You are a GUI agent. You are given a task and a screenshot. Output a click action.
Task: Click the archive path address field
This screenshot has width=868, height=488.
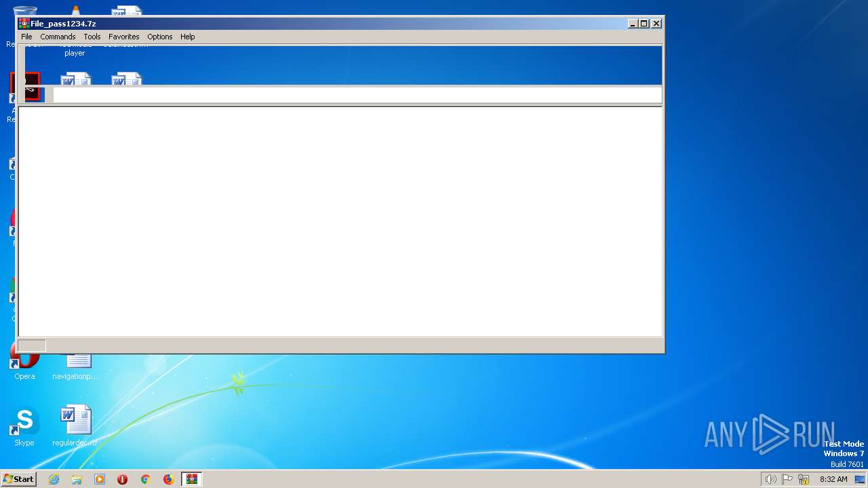(x=357, y=95)
